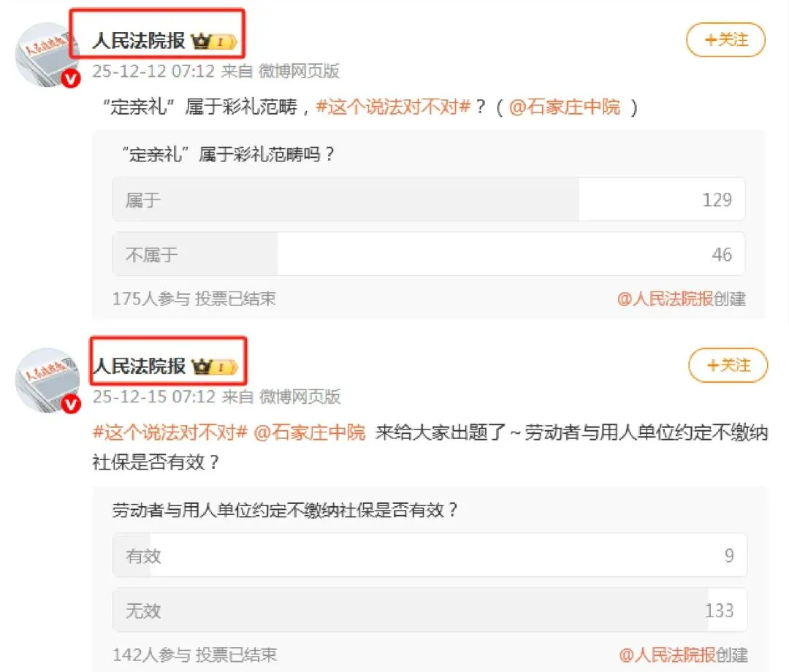789x672 pixels.
Task: Select the 有效 poll option
Action: click(430, 555)
